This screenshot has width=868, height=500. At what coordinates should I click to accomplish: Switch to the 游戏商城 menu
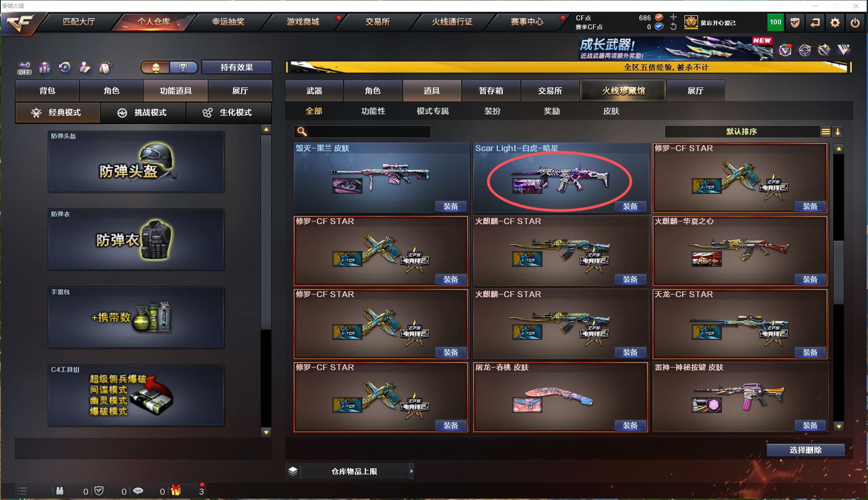[x=303, y=22]
